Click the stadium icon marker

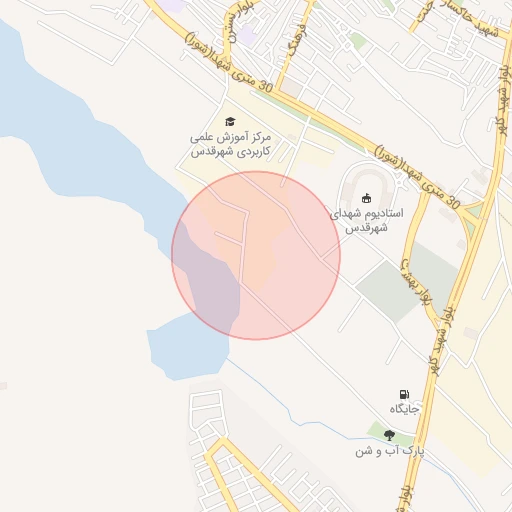[366, 198]
